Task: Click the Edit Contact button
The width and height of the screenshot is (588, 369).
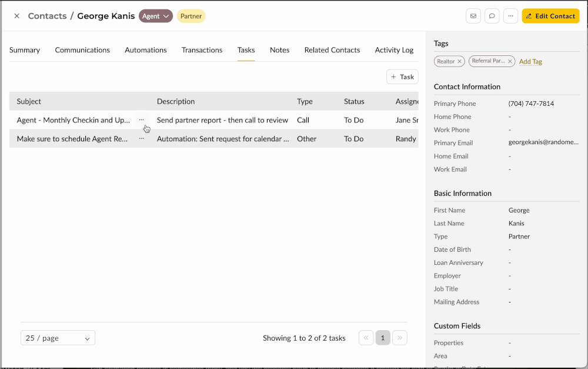Action: (x=550, y=16)
